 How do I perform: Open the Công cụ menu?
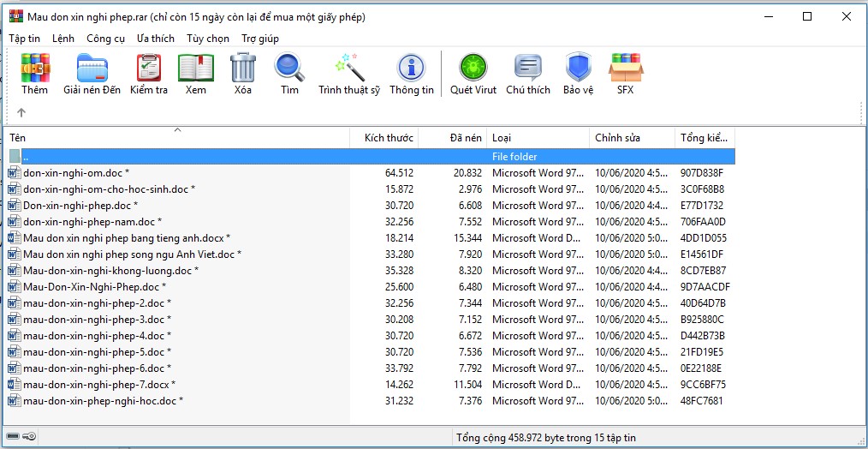pyautogui.click(x=106, y=39)
